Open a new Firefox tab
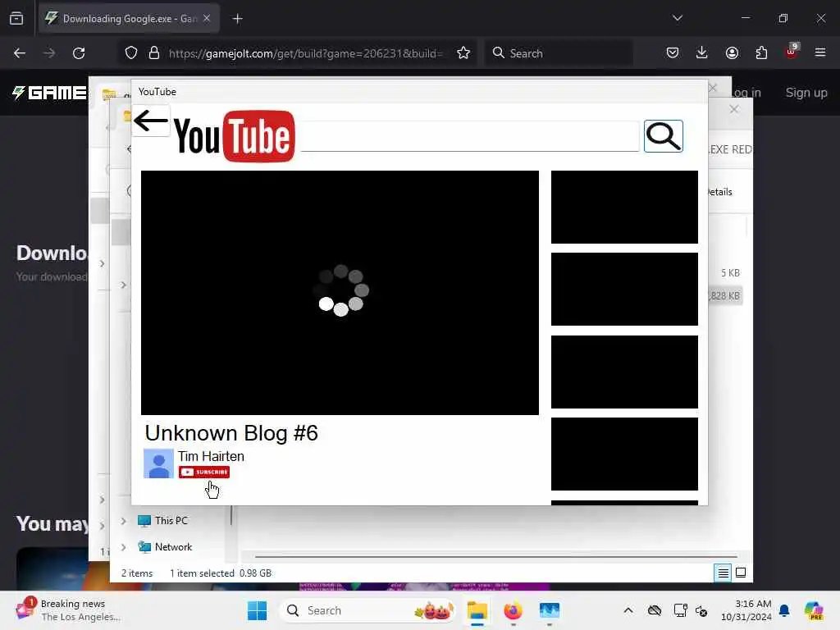 237,19
